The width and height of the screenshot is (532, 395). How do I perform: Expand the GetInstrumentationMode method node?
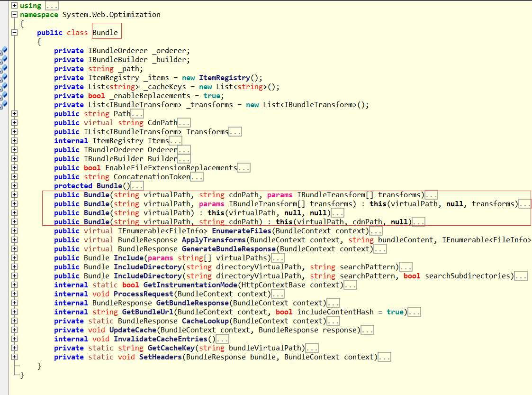click(14, 285)
